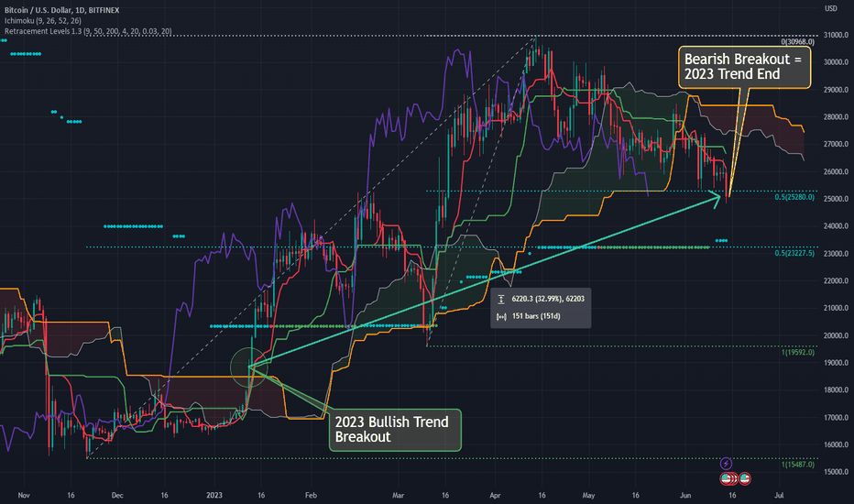The height and width of the screenshot is (504, 854).
Task: Click 30000.0 on the price axis
Action: tap(836, 62)
